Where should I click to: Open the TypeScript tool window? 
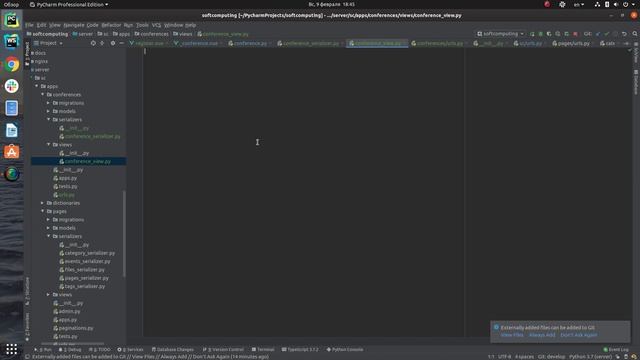click(x=300, y=349)
